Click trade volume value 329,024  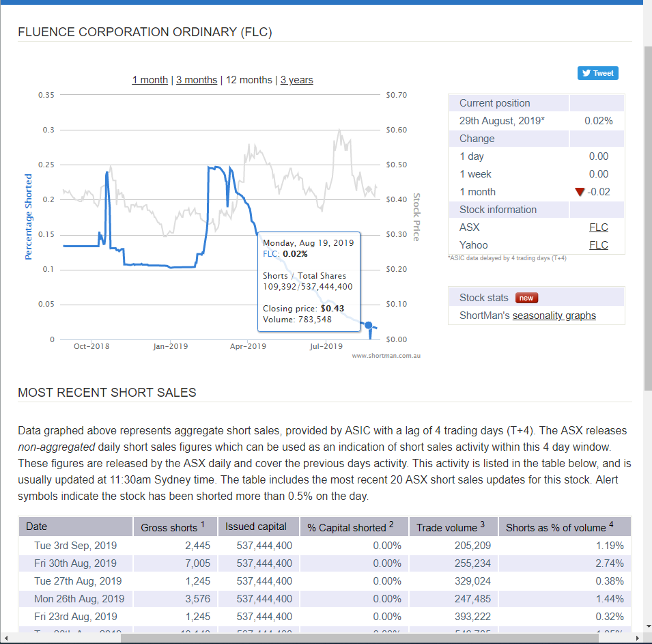click(472, 581)
